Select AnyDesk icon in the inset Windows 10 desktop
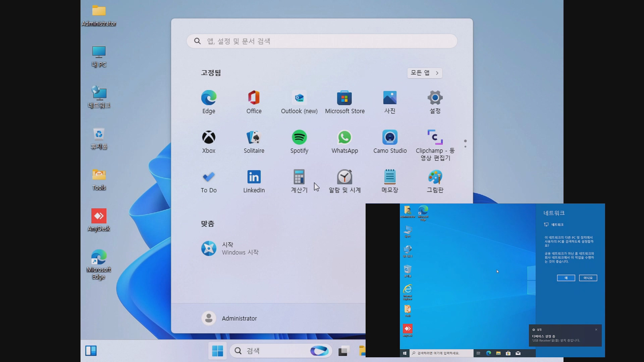The width and height of the screenshot is (644, 362). pos(408,330)
